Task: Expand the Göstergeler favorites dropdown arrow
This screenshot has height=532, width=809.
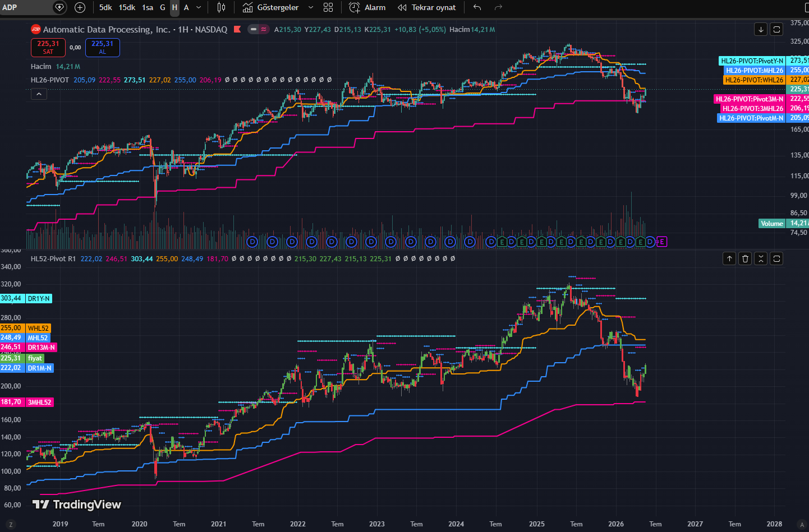Action: [311, 7]
